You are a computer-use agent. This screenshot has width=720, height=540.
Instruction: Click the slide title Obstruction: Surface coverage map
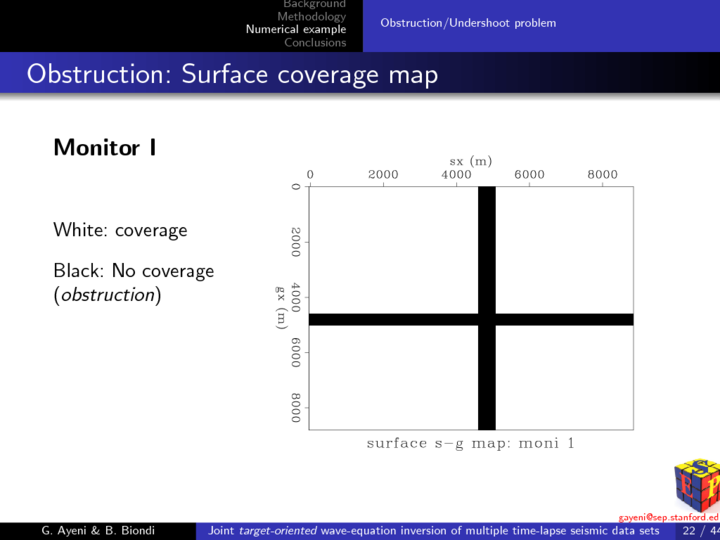pos(232,74)
